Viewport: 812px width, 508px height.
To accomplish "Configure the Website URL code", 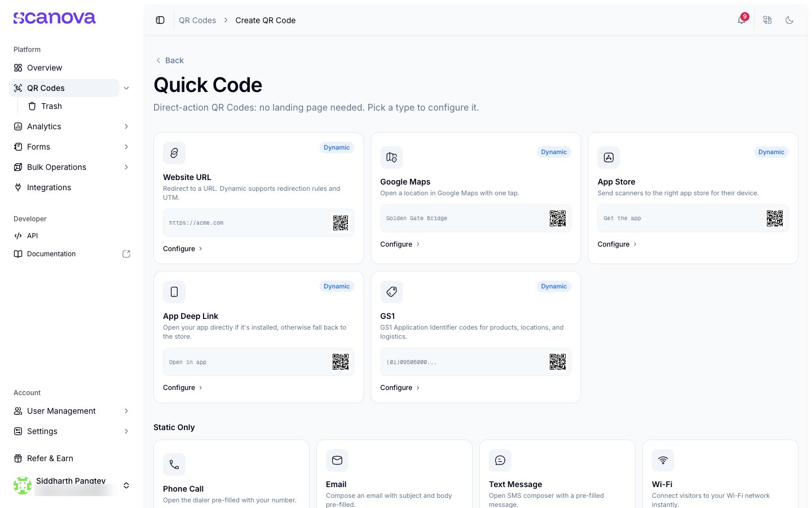I will point(183,249).
